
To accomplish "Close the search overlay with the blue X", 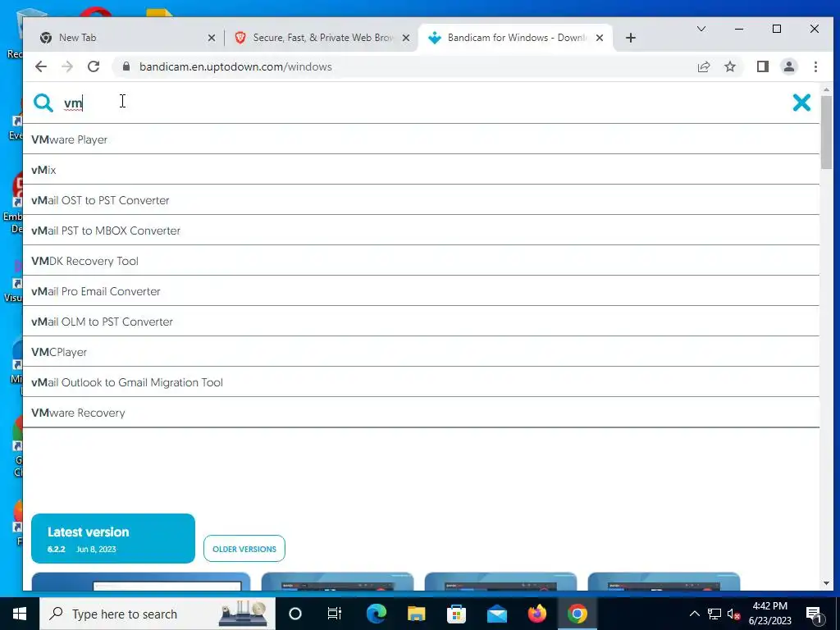I will click(x=801, y=103).
